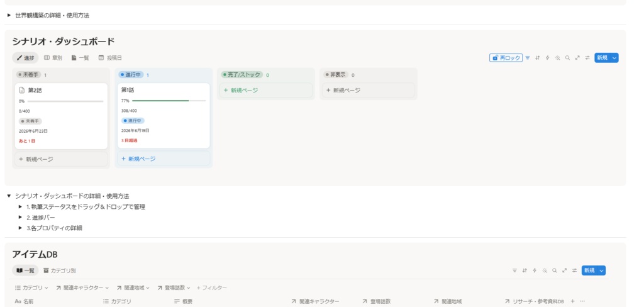The width and height of the screenshot is (644, 307).
Task: Open filter icon in シナリオ・ダッシュボード toolbar
Action: 528,58
